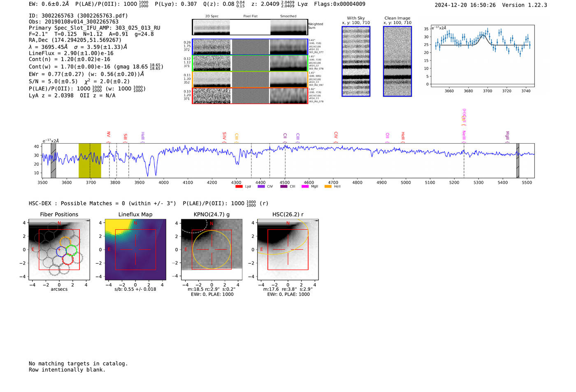This screenshot has width=576, height=392.
Task: Select the red CIV line marker
Action: [336, 137]
